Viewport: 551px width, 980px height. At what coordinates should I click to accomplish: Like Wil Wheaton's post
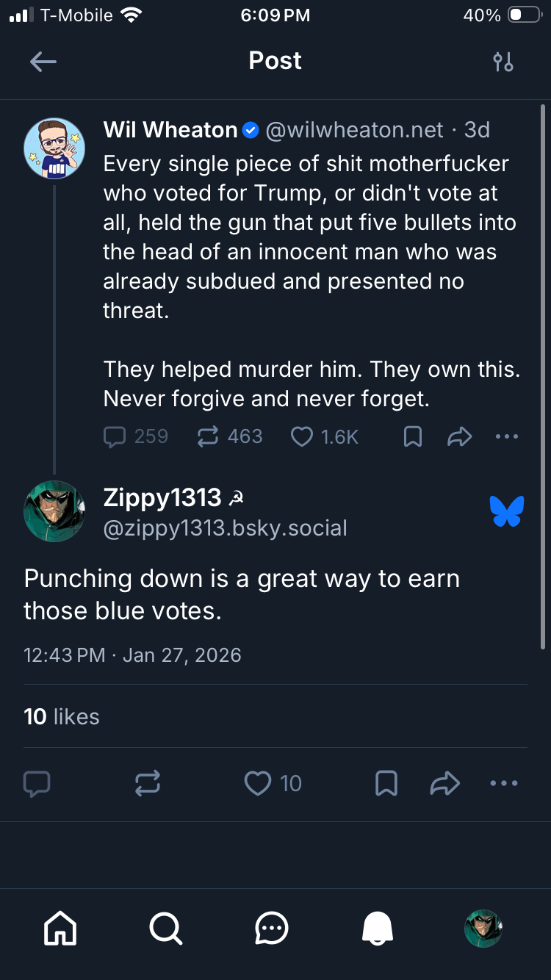(x=302, y=437)
